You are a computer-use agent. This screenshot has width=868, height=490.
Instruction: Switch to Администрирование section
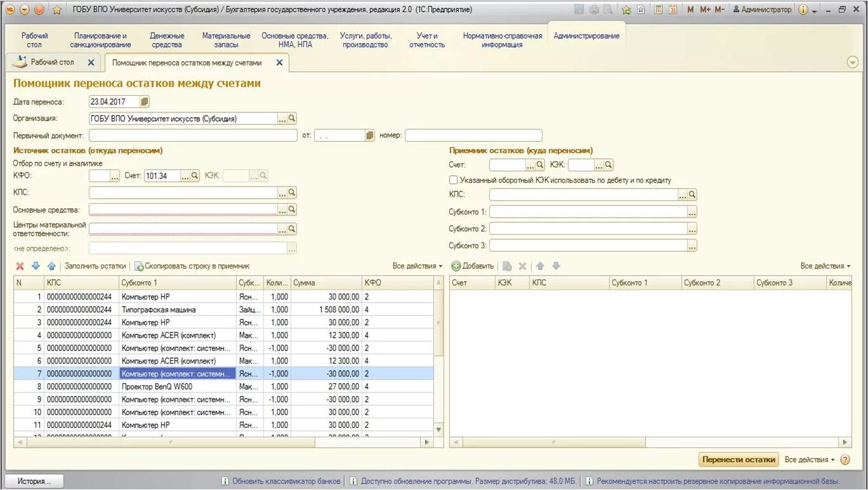tap(586, 36)
